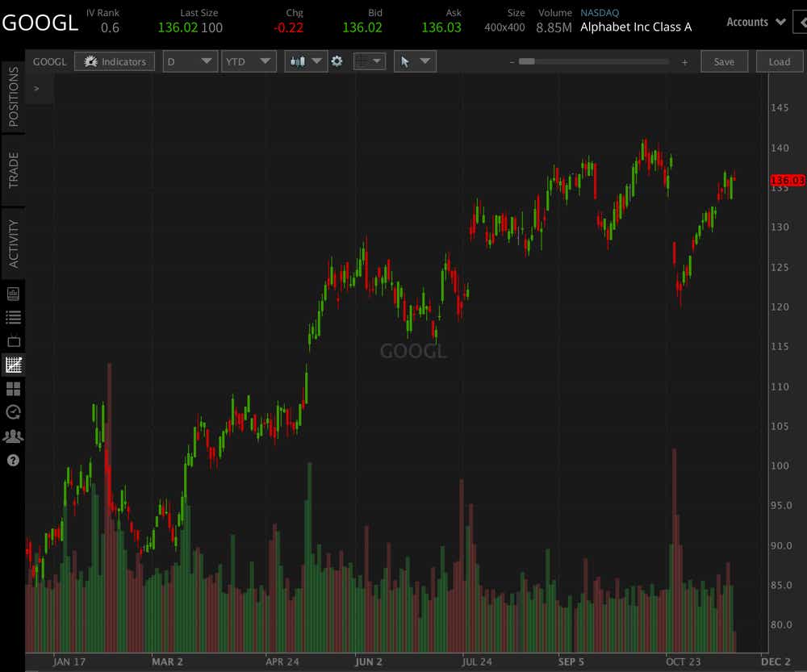
Task: Click the 145 price axis label
Action: pos(780,107)
